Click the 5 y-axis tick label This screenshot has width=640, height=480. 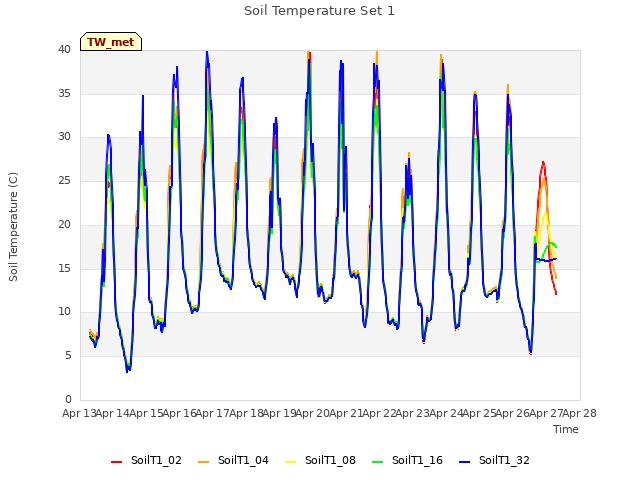coord(68,356)
